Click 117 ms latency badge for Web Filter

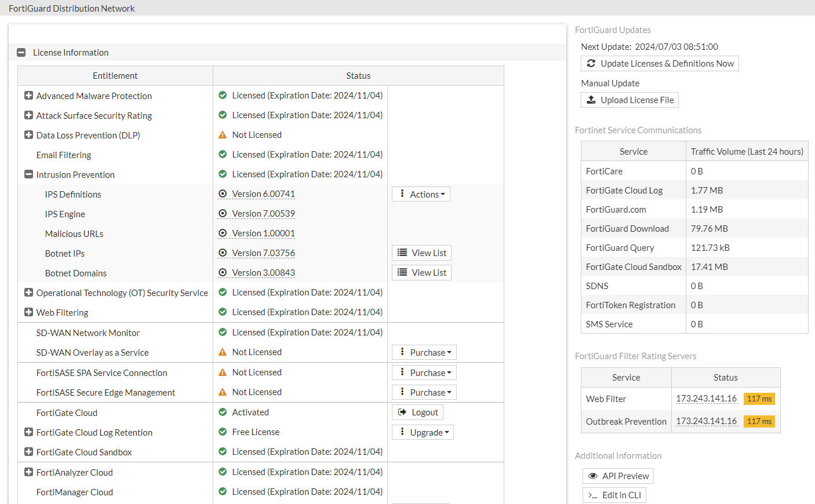click(759, 399)
